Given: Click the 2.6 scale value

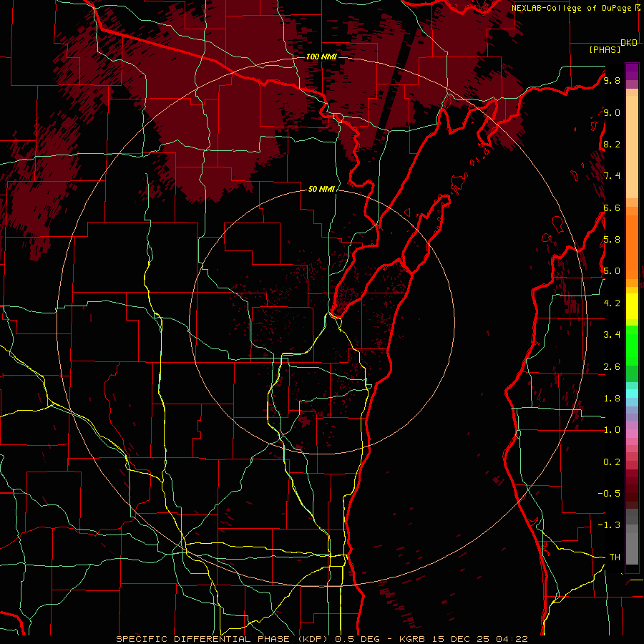Looking at the screenshot, I should click(x=612, y=367).
